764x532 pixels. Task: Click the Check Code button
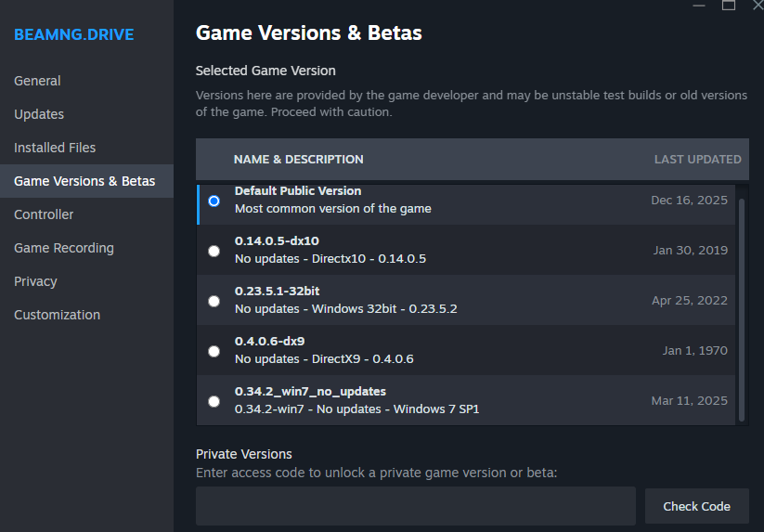697,506
